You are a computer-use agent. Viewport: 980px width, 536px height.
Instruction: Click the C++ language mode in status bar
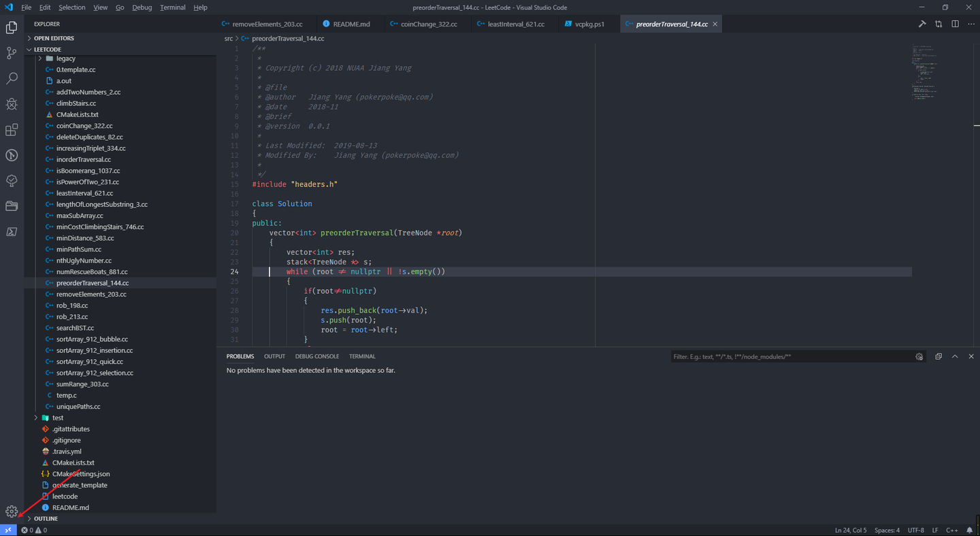pos(951,530)
